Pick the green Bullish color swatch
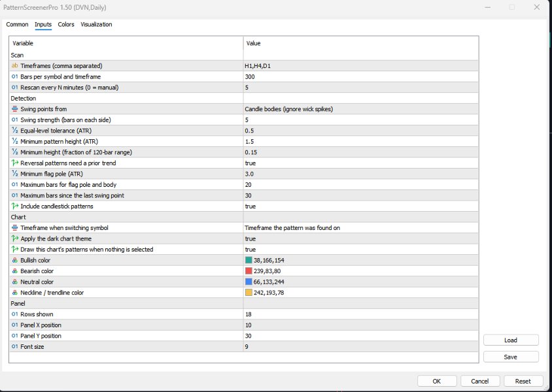 [x=249, y=260]
